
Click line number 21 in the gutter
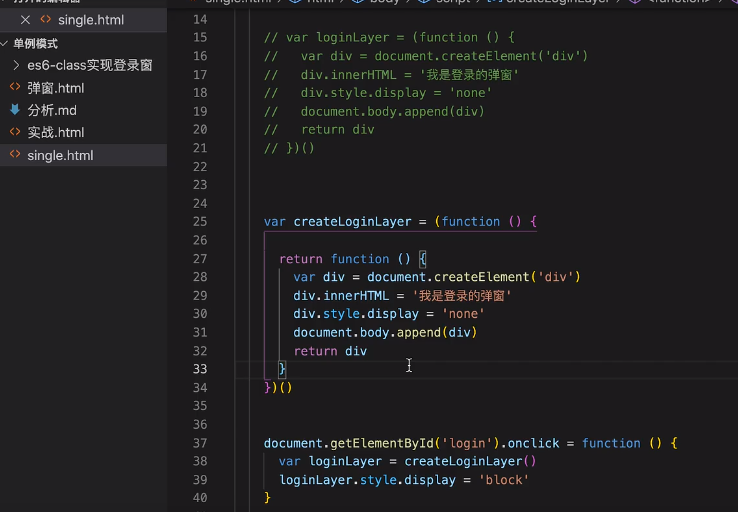[200, 148]
